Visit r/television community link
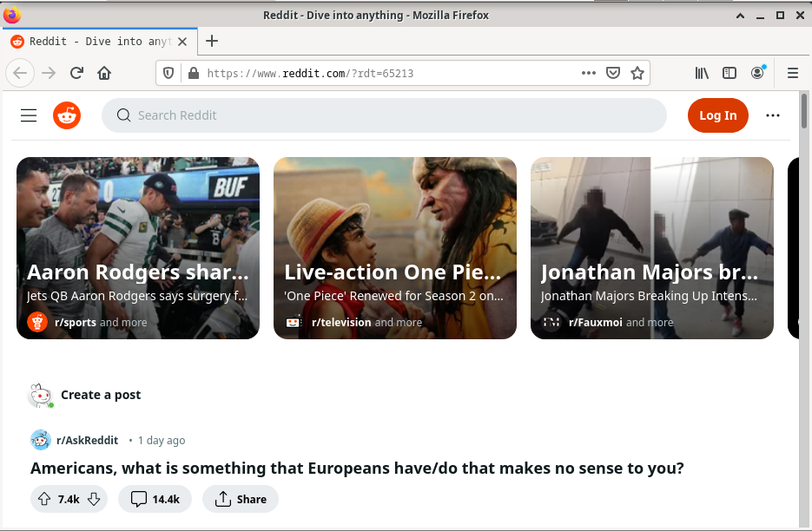 [x=341, y=323]
